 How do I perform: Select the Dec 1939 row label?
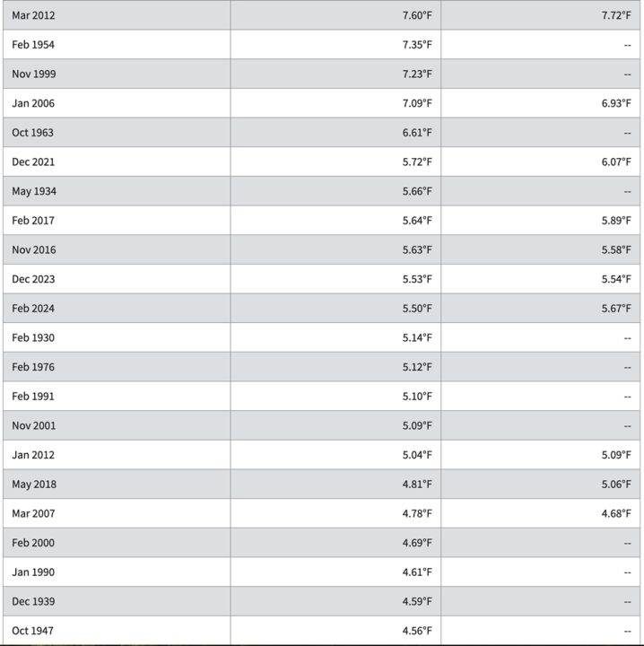click(x=33, y=601)
